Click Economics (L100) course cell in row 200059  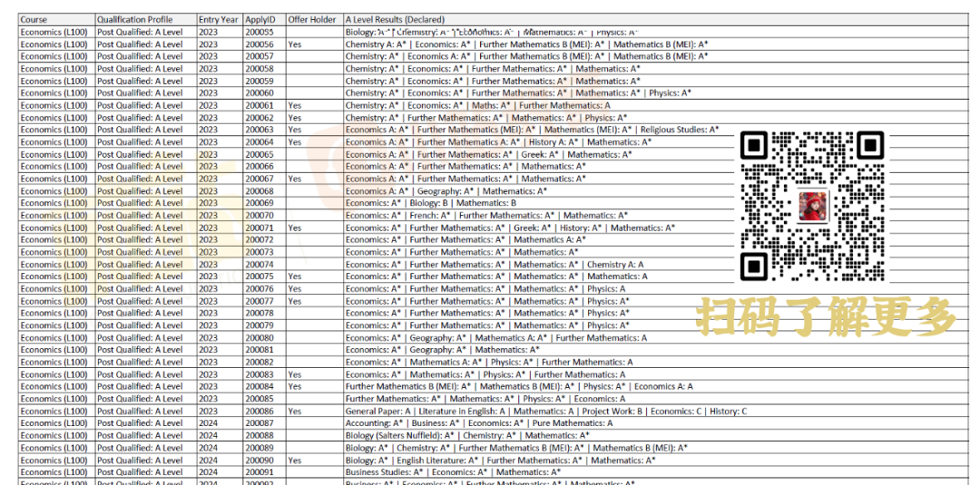coord(57,82)
